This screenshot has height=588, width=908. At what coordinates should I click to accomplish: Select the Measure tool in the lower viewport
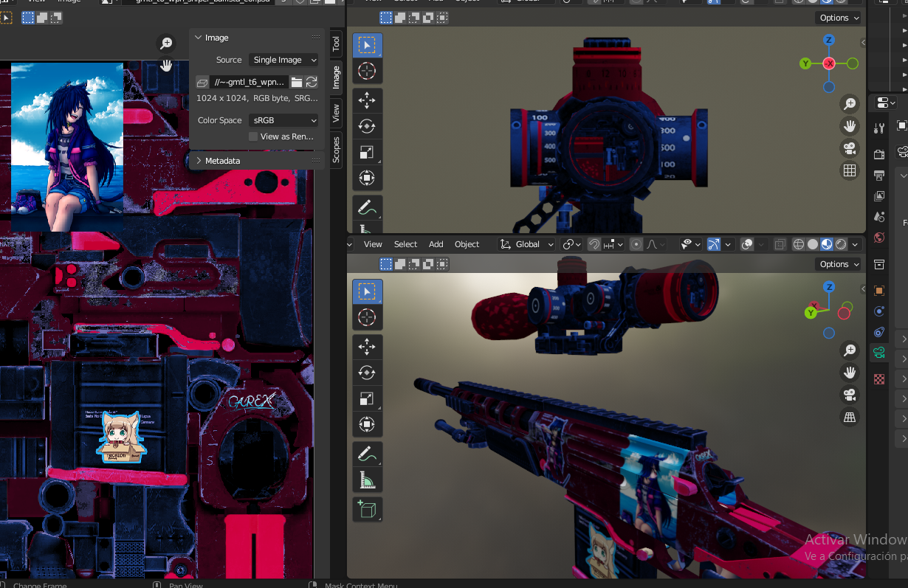click(x=367, y=480)
